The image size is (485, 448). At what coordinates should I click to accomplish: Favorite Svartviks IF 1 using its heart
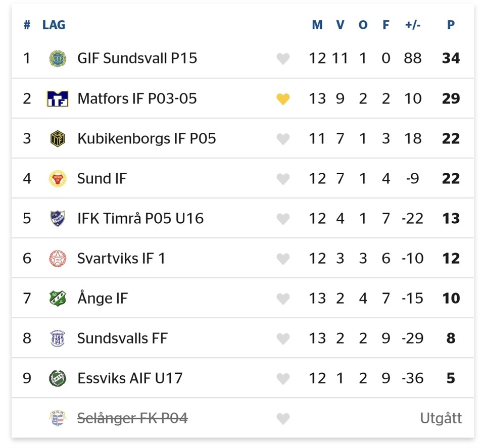(x=283, y=259)
